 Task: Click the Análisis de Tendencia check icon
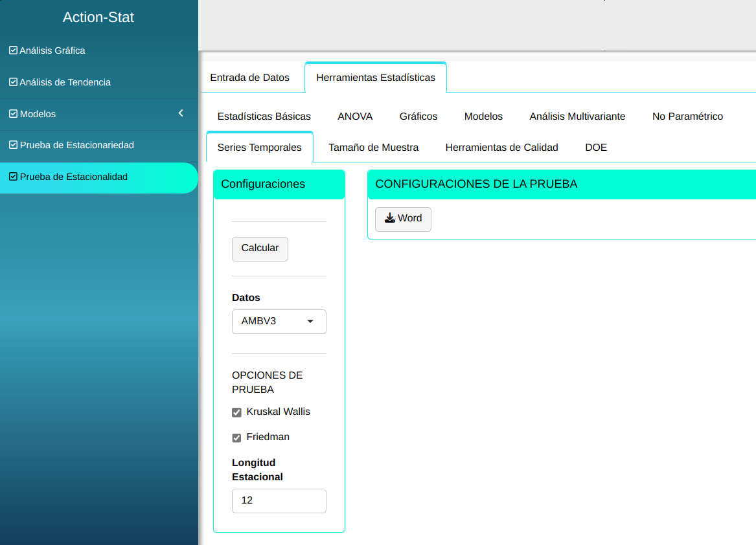(13, 82)
